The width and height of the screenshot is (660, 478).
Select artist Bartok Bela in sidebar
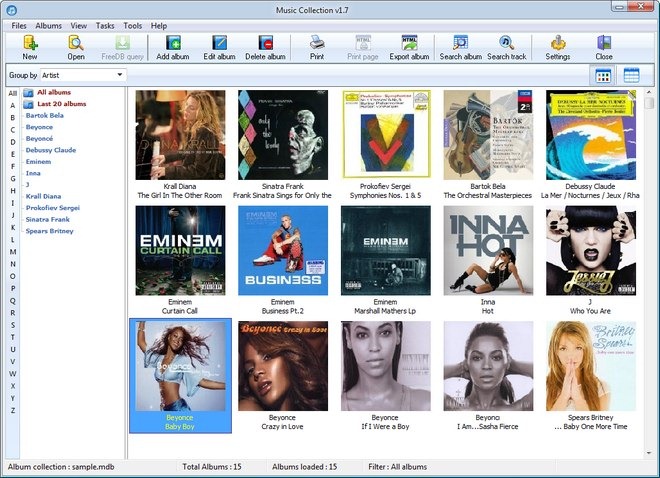45,115
